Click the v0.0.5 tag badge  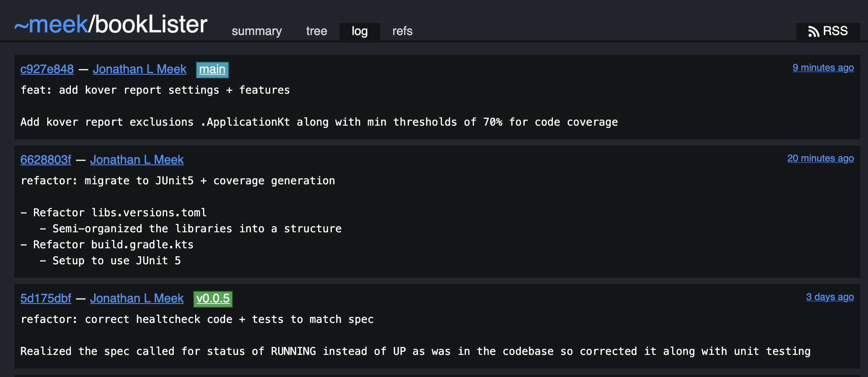coord(213,299)
